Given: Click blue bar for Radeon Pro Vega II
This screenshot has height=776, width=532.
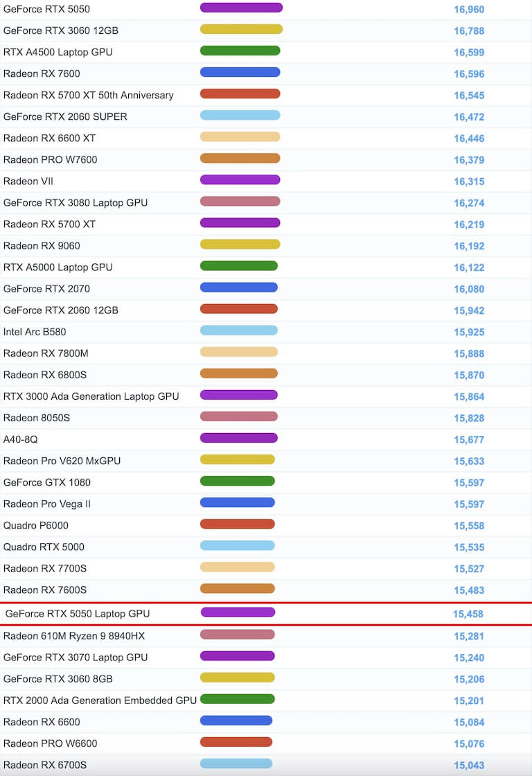Looking at the screenshot, I should click(x=238, y=503).
